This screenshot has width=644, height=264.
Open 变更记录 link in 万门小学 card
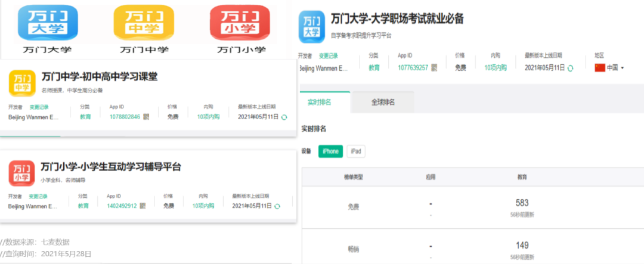point(39,196)
